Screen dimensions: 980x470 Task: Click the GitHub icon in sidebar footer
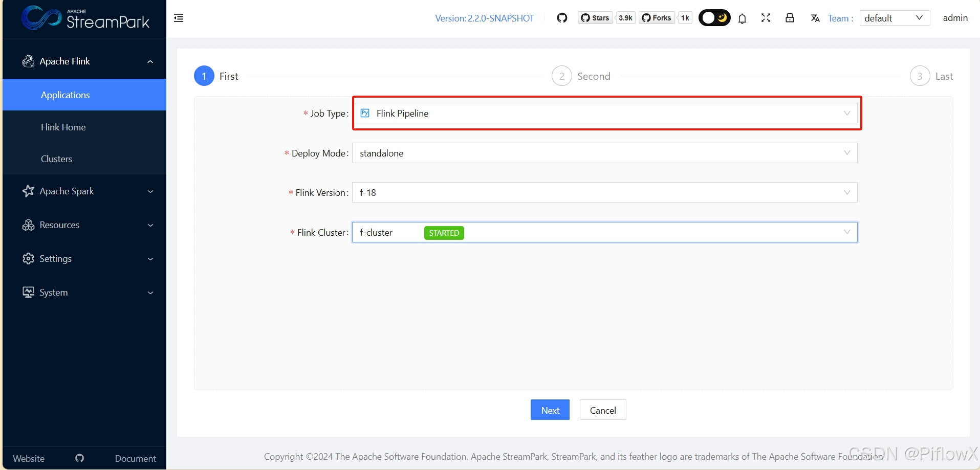tap(79, 458)
